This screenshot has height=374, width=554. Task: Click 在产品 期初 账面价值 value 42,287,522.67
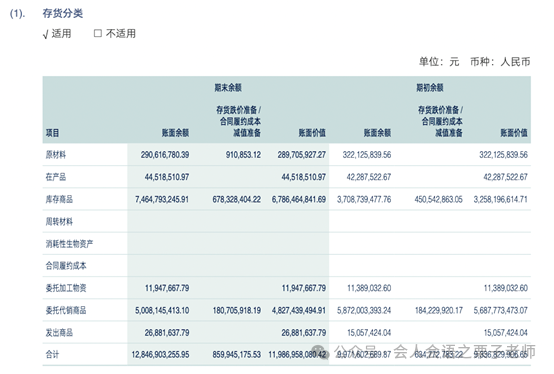(x=505, y=177)
